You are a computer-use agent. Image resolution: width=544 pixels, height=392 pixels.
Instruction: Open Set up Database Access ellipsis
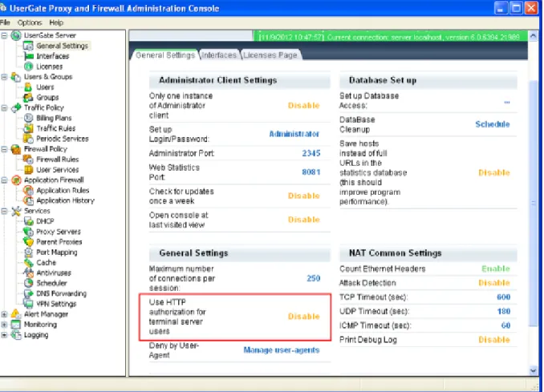tap(507, 103)
